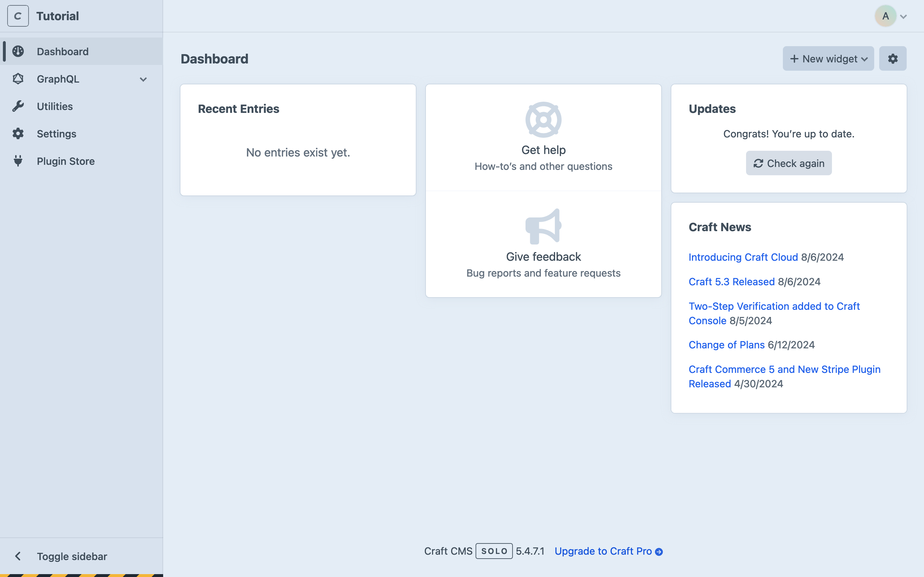Select Plugin Store in the sidebar

[x=66, y=161]
